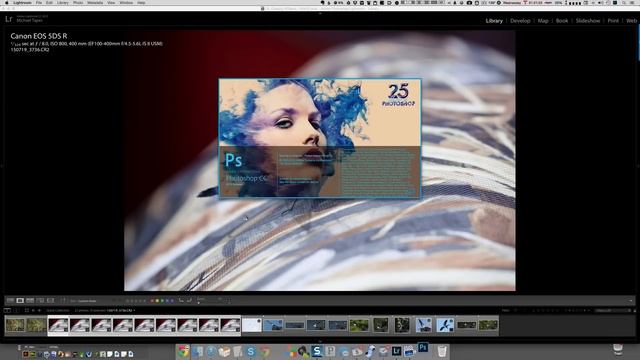Viewport: 640px width, 360px height.
Task: Open the Book module
Action: pos(562,20)
